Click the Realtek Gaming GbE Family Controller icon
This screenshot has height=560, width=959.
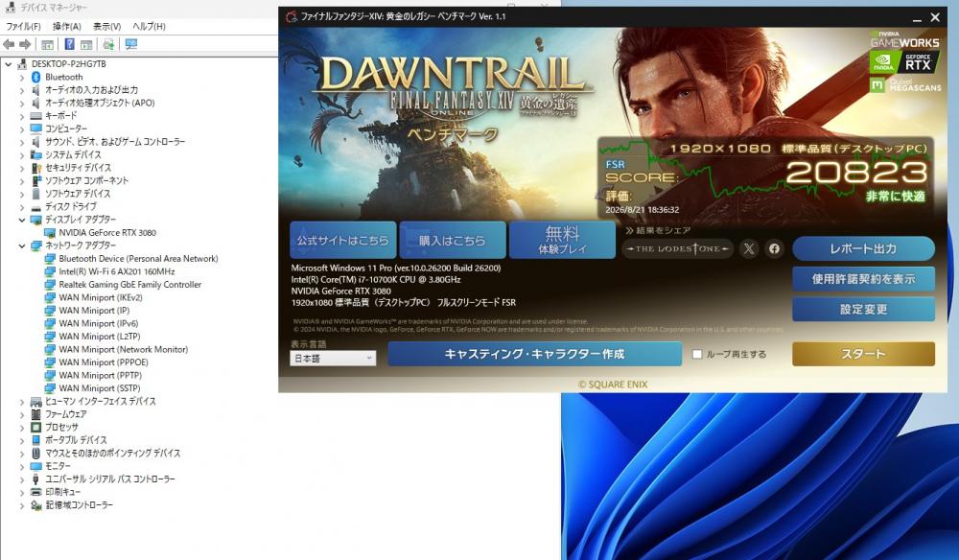(50, 284)
